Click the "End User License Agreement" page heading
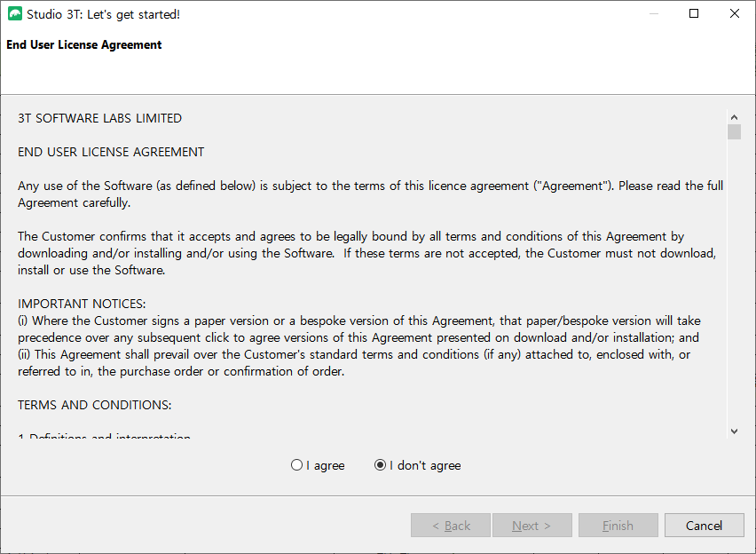756x554 pixels. (x=84, y=45)
